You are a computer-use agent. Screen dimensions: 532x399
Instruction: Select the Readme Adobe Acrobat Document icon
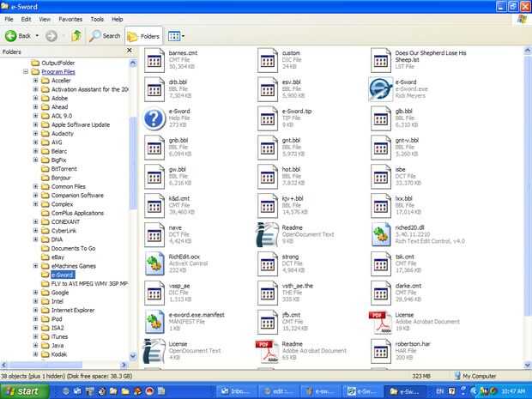coord(268,351)
